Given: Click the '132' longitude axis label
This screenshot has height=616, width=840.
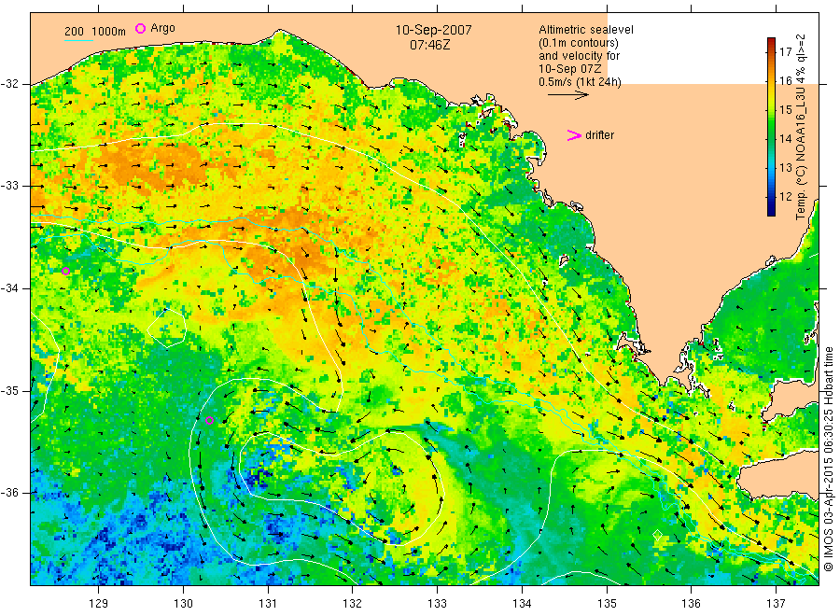Looking at the screenshot, I should (x=353, y=604).
